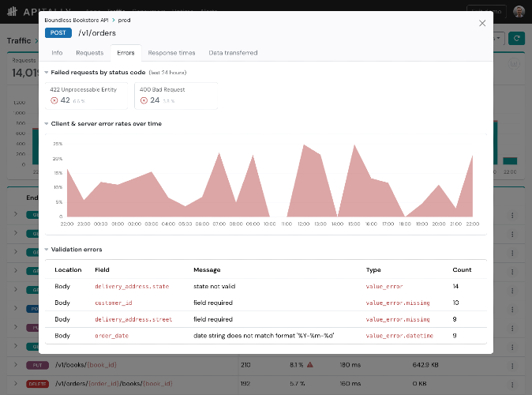Image resolution: width=532 pixels, height=395 pixels.
Task: Open the kebab menu on the DELETE orders row
Action: 512,385
